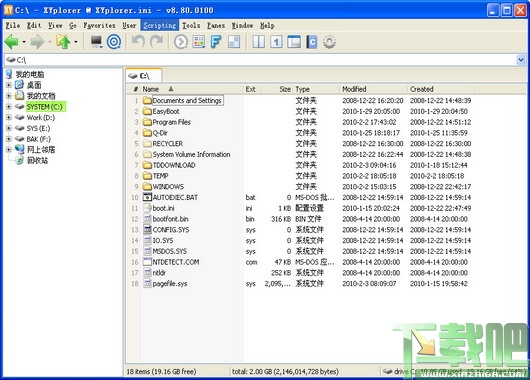
Task: Click the Undo curved arrow icon
Action: (x=138, y=42)
